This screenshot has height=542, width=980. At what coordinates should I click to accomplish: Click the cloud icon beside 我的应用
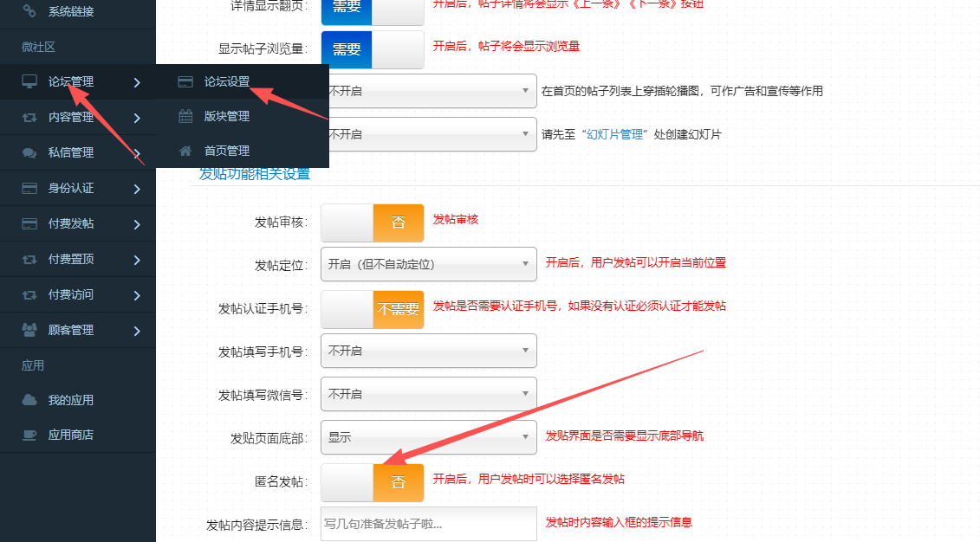click(x=29, y=400)
